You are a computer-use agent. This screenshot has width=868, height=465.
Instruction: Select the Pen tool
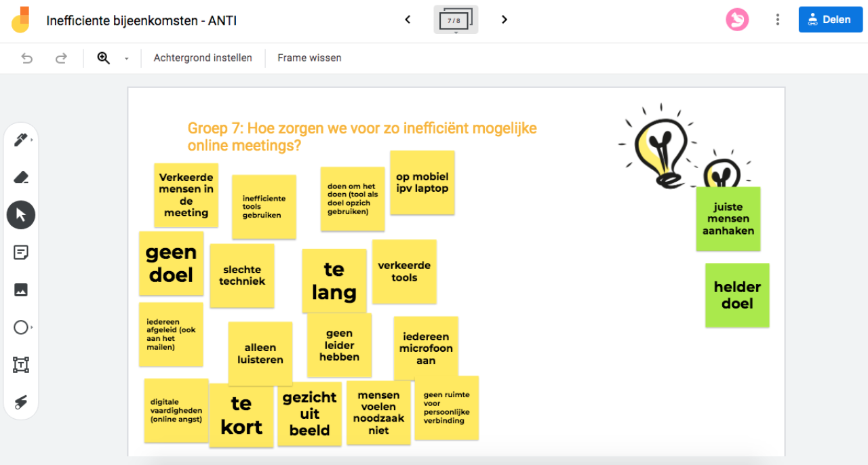[20, 140]
